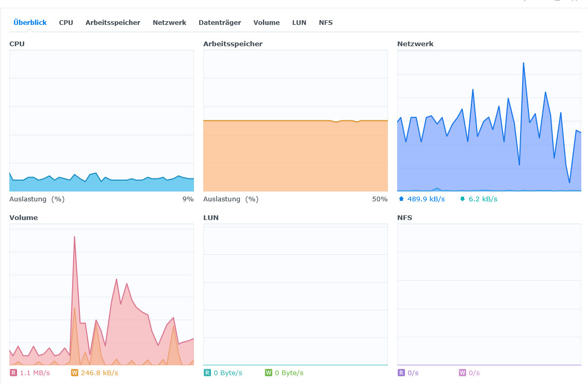Viewport: 588px width, 384px height.
Task: Switch to the Volume tab
Action: pyautogui.click(x=267, y=22)
